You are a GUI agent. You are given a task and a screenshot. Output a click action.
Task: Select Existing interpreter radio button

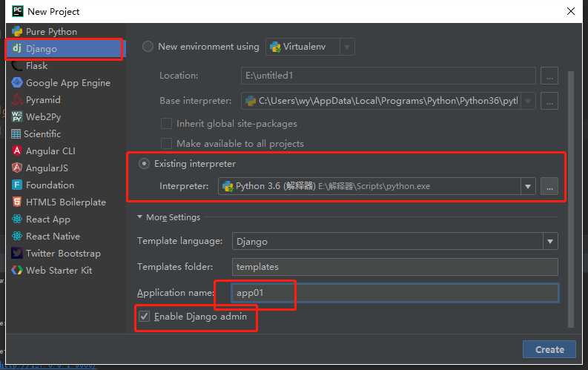144,164
